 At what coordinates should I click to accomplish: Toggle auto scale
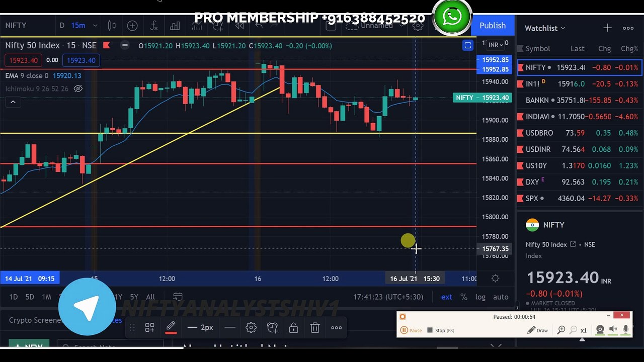501,297
